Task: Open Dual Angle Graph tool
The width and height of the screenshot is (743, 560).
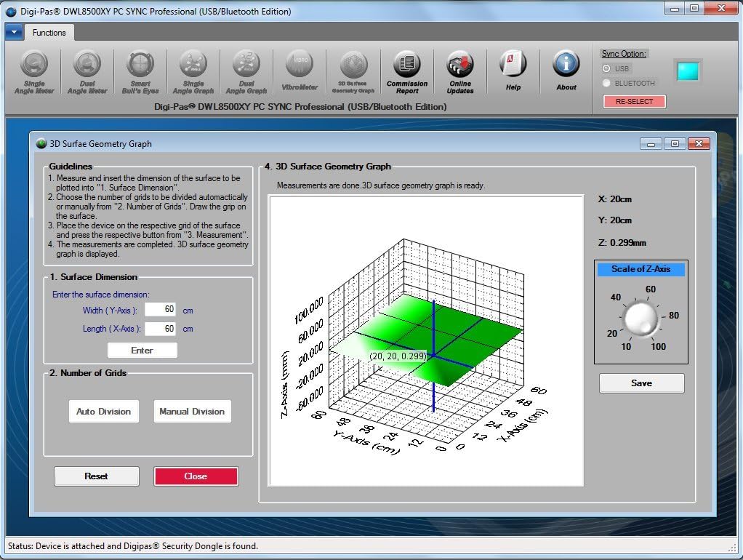Action: click(246, 72)
